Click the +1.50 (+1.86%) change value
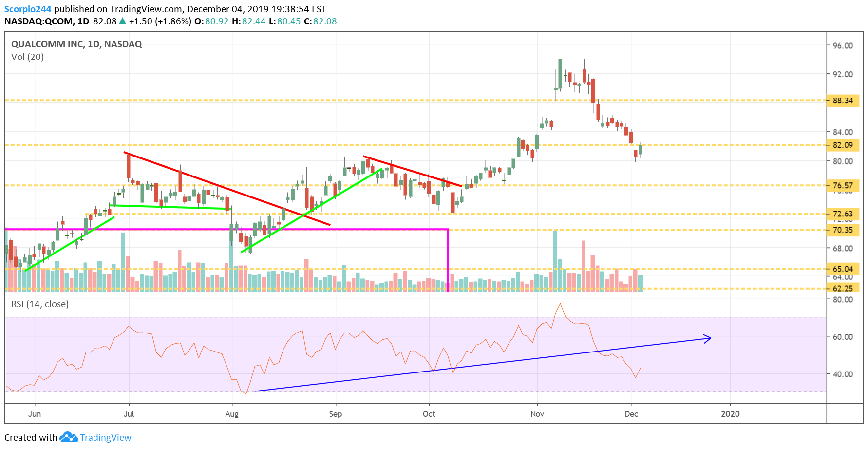868x450 pixels. click(x=160, y=21)
